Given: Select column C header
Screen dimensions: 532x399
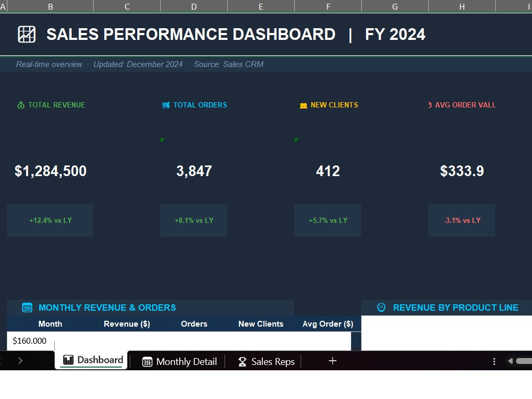Looking at the screenshot, I should tap(127, 6).
